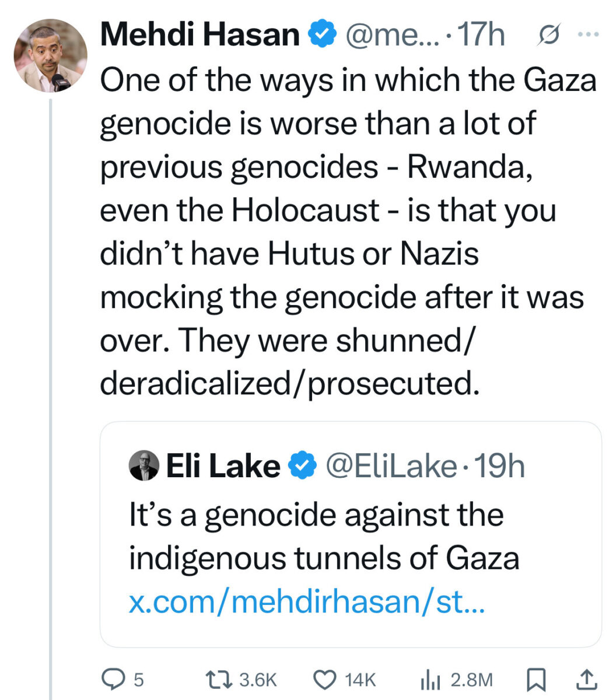
Task: Like the tweet with heart icon
Action: (x=324, y=679)
